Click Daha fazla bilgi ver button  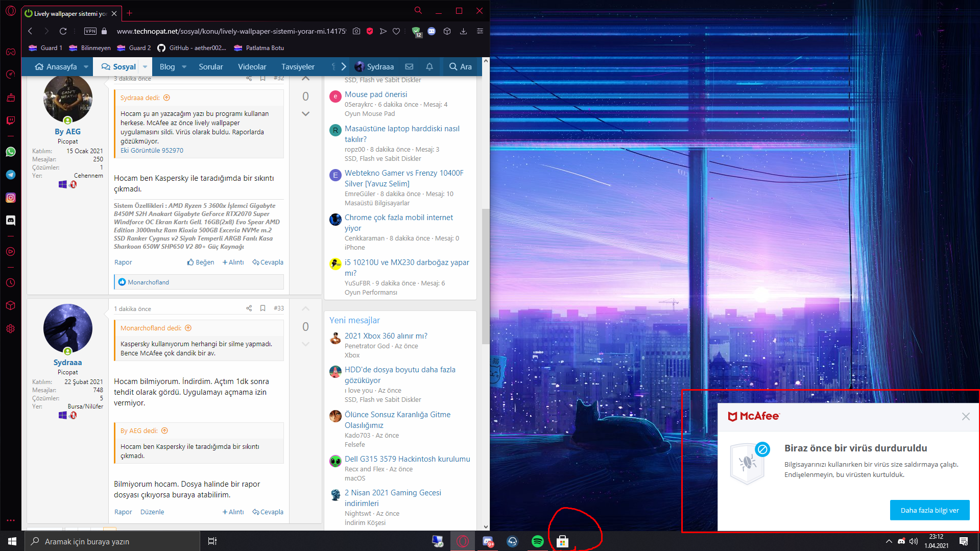[x=929, y=510]
